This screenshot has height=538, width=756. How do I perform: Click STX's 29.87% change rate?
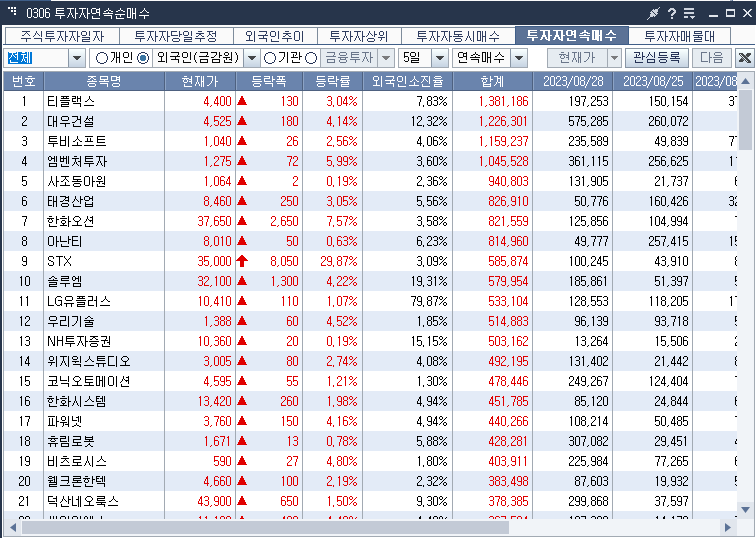pyautogui.click(x=338, y=261)
